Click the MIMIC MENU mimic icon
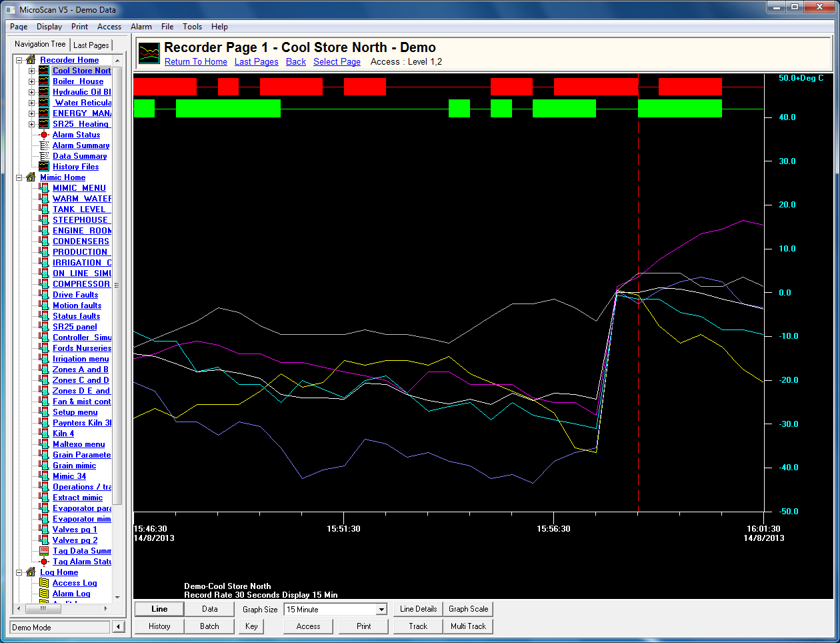 point(44,188)
